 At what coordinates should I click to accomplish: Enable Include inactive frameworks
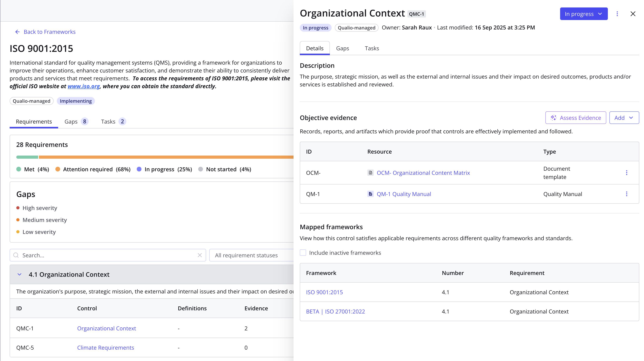[x=303, y=253]
